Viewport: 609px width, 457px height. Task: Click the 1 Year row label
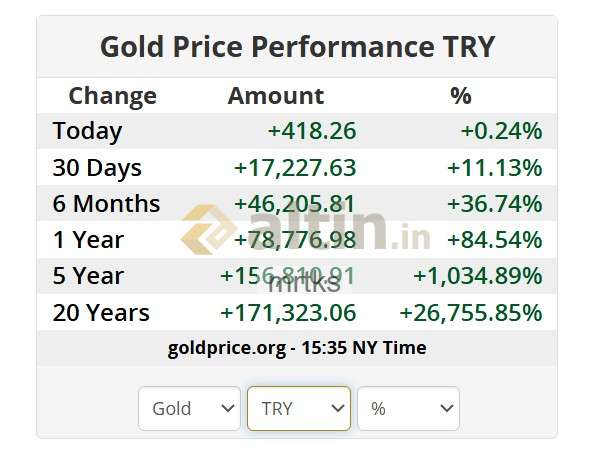(x=88, y=240)
